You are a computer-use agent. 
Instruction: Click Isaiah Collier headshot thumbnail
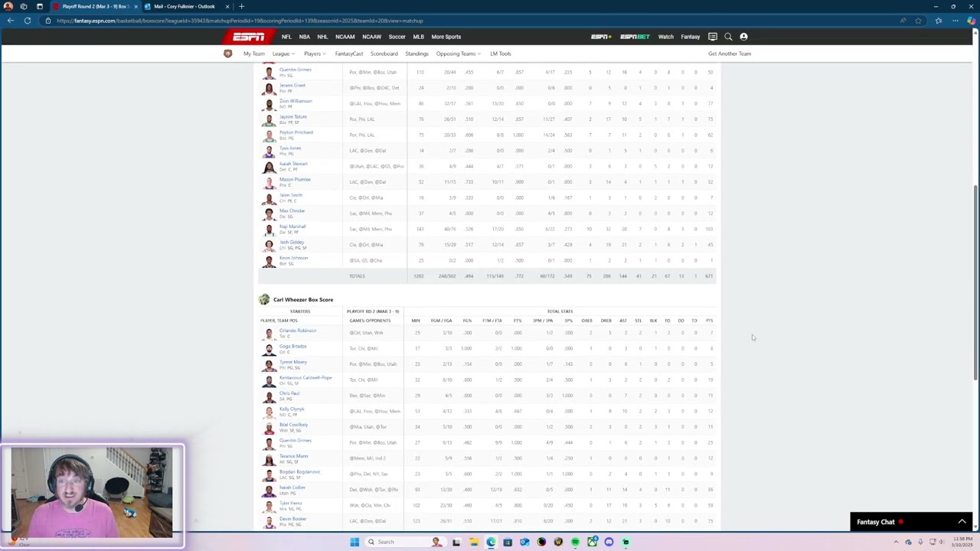point(269,490)
